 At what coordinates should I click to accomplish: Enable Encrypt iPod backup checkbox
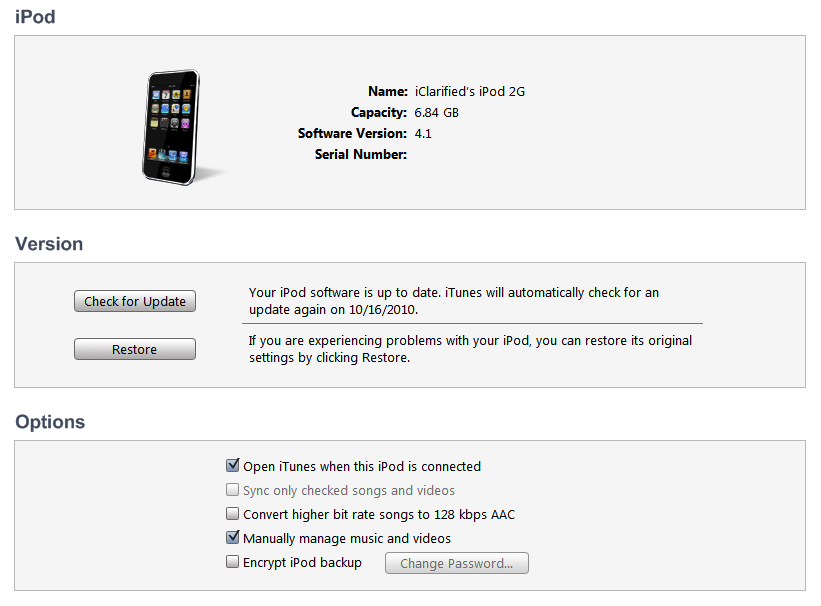(232, 562)
